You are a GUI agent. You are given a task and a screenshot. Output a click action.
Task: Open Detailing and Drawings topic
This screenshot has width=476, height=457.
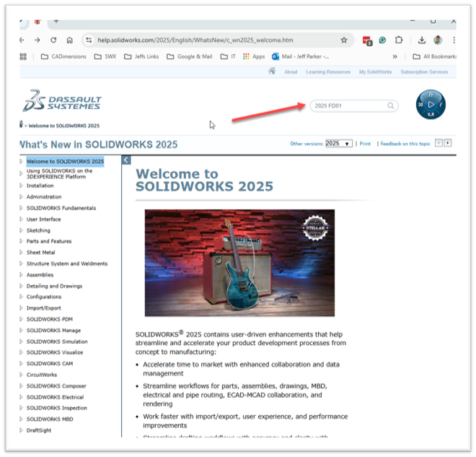(54, 286)
